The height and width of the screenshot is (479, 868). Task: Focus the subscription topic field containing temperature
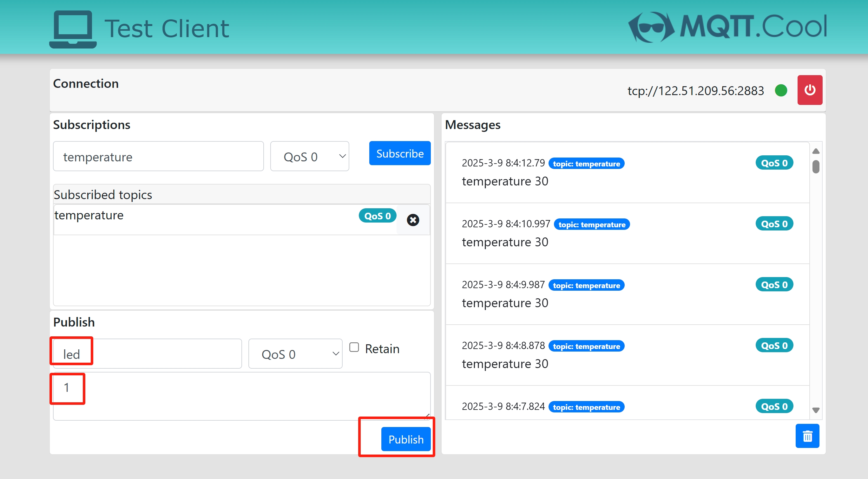158,157
